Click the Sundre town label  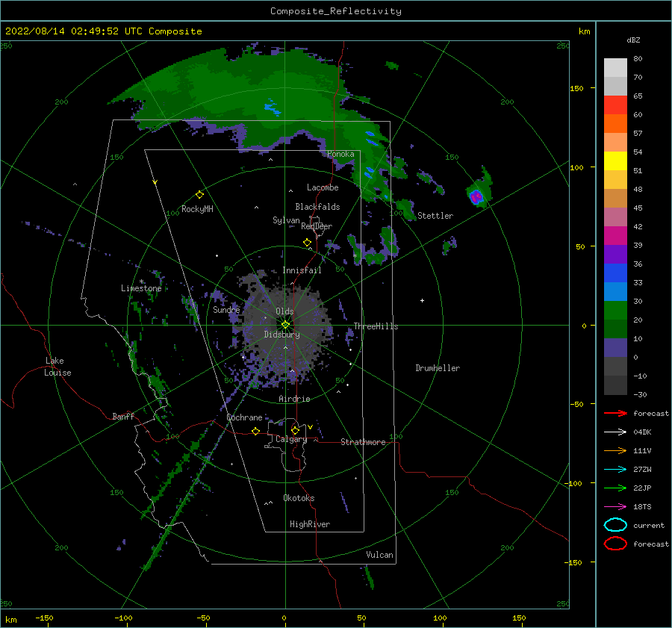(x=226, y=310)
